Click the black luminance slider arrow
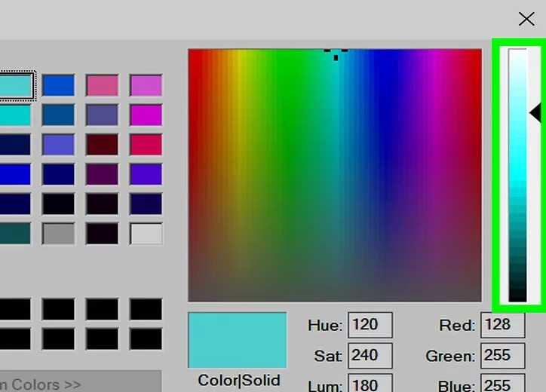Viewport: 546px width, 392px height. [535, 113]
